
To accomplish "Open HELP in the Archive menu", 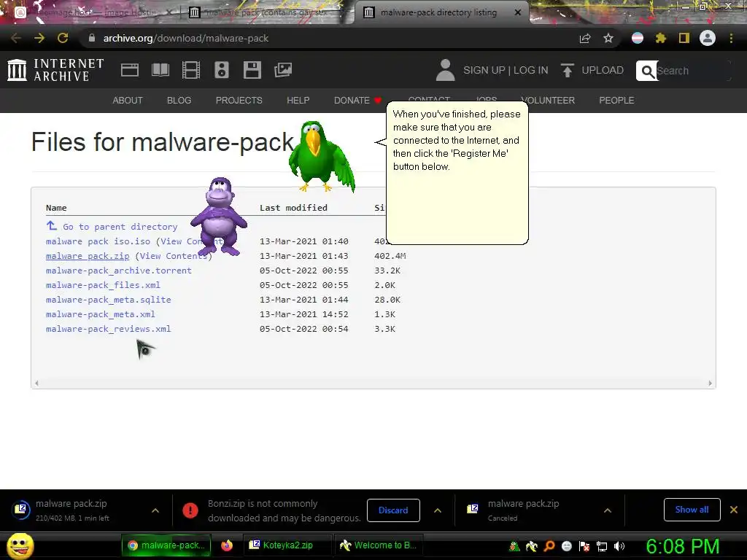I will (x=298, y=101).
